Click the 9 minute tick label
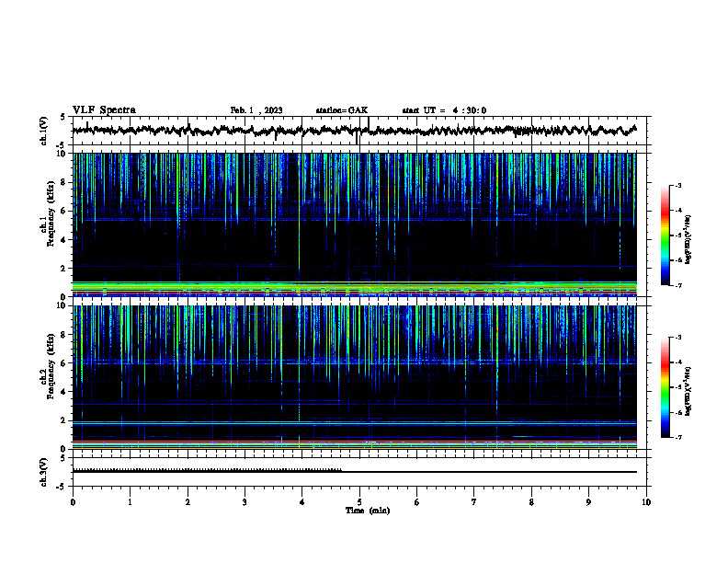 point(588,502)
